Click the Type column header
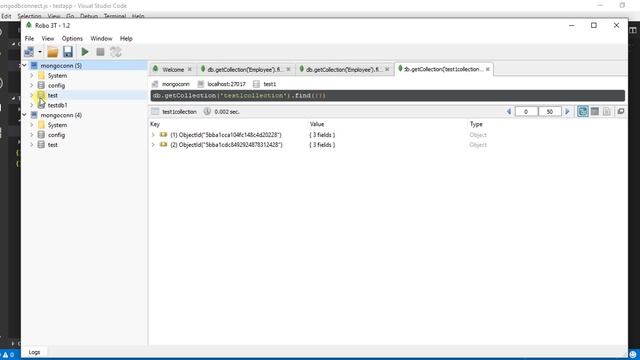Screen dimensions: 640x360 [x=476, y=124]
